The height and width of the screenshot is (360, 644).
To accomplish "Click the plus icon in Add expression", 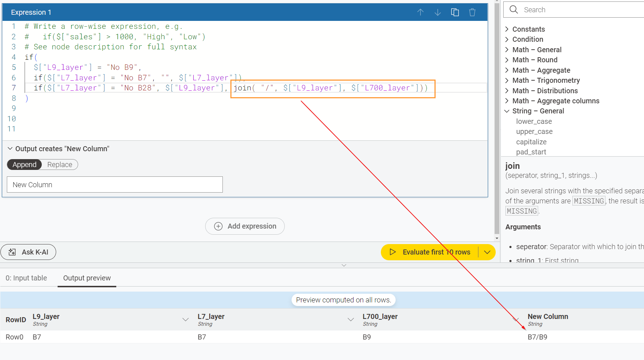I will 218,226.
